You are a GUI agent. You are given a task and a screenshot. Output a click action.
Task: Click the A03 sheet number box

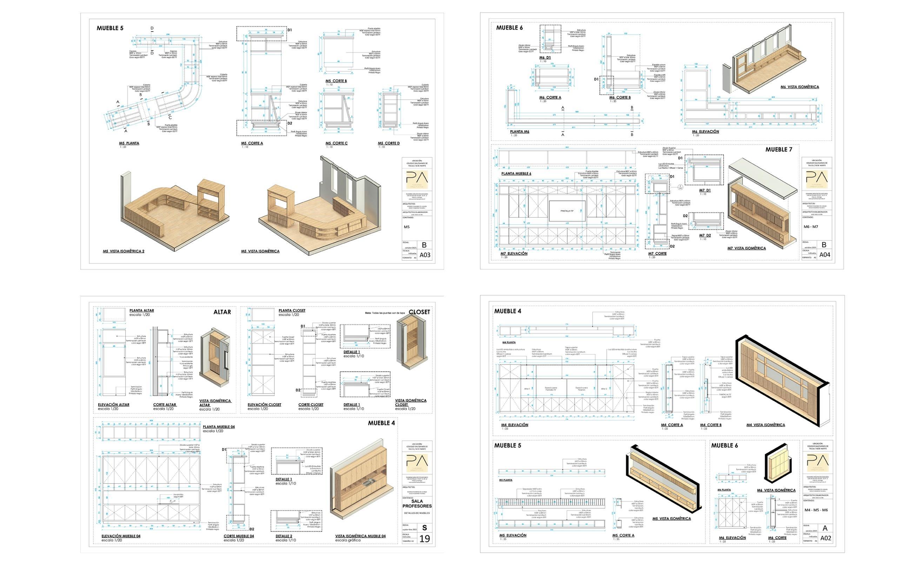click(x=424, y=255)
